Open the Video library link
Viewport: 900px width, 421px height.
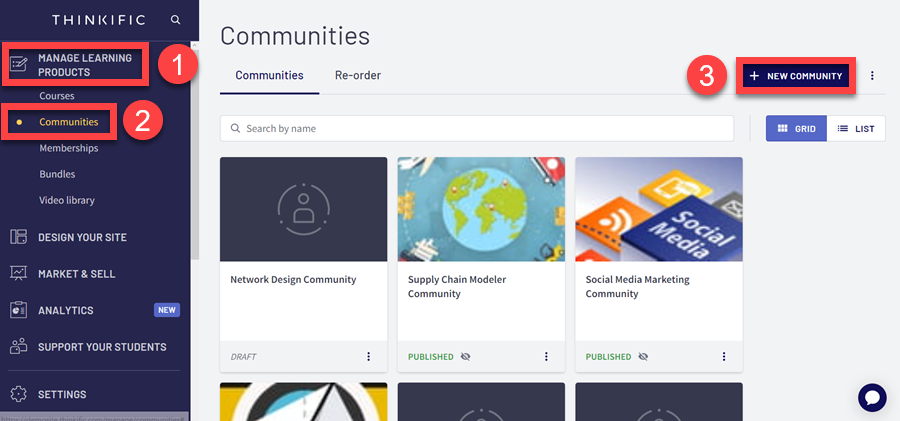67,200
